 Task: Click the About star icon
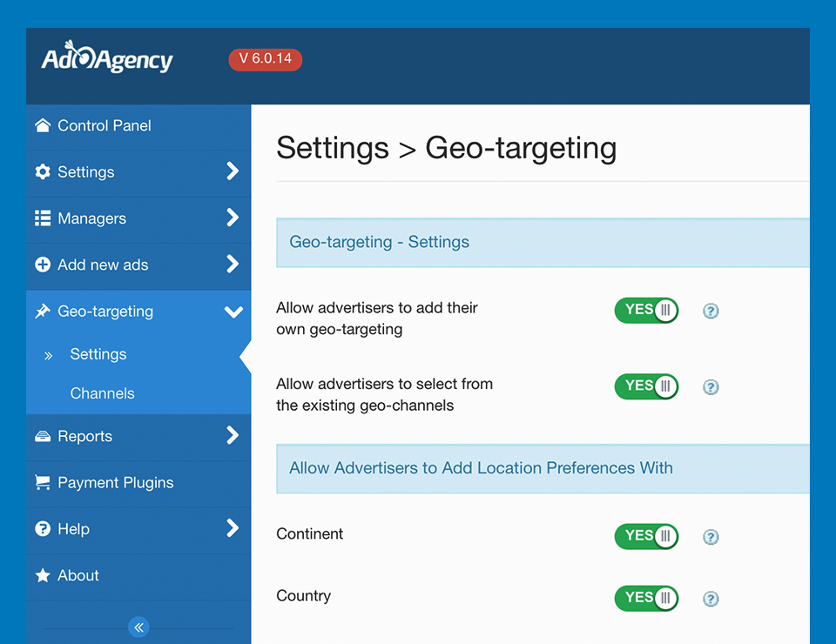(x=43, y=575)
